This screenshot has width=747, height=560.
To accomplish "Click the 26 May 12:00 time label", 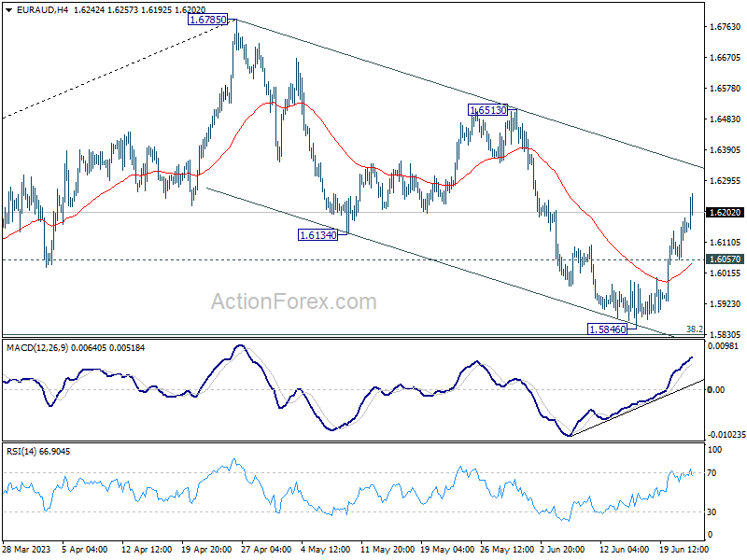I will point(506,549).
